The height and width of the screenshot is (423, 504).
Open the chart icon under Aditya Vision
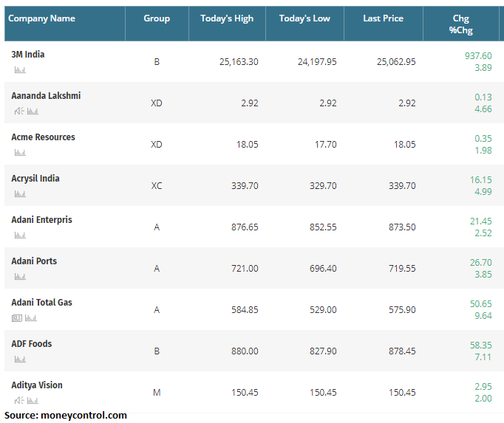tap(33, 400)
